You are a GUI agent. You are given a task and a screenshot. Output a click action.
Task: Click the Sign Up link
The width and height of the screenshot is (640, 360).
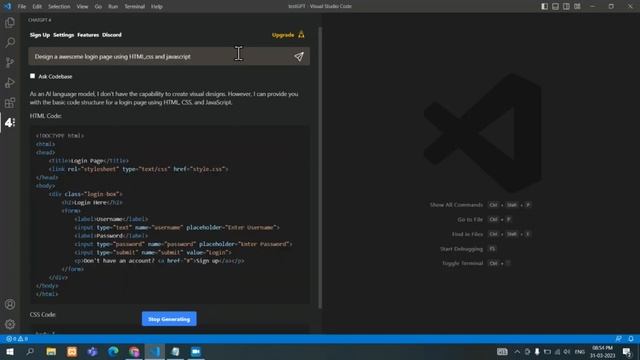(40, 35)
